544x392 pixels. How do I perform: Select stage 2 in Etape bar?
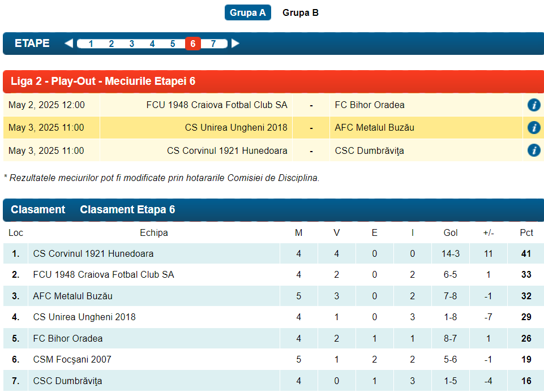click(x=111, y=44)
